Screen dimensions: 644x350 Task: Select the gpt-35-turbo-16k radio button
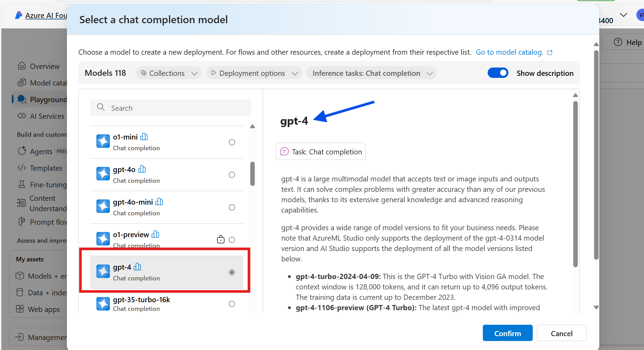coord(232,304)
